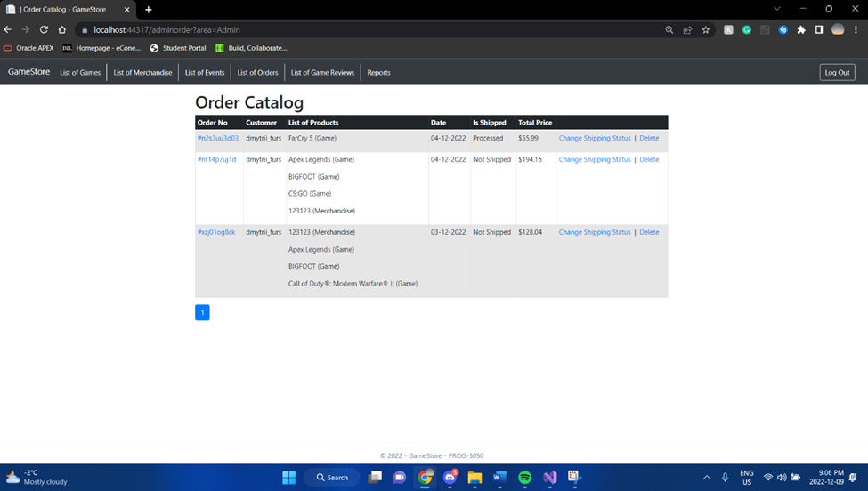
Task: Open order #n2s3uu3d03 details
Action: pyautogui.click(x=218, y=138)
